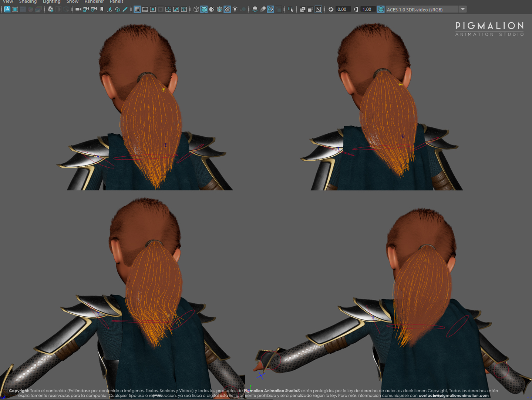Toggle textured display mode
Screen dimensions: 532x400
tap(227, 9)
